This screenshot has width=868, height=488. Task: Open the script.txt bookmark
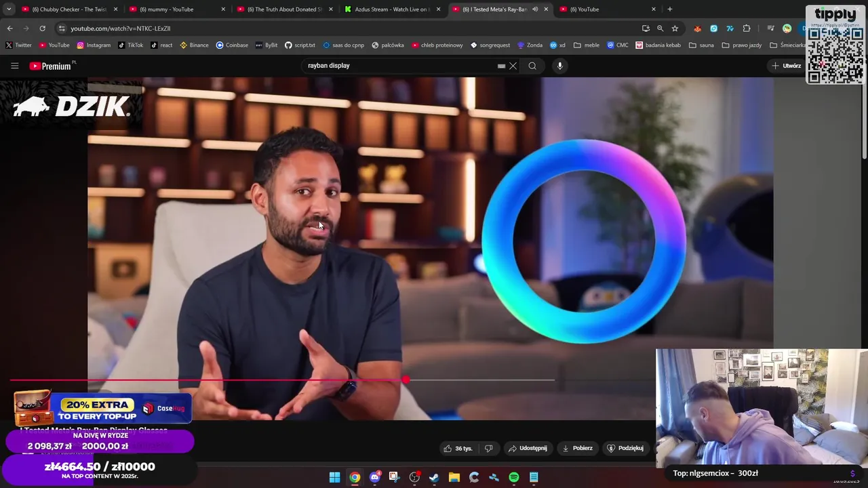(300, 45)
